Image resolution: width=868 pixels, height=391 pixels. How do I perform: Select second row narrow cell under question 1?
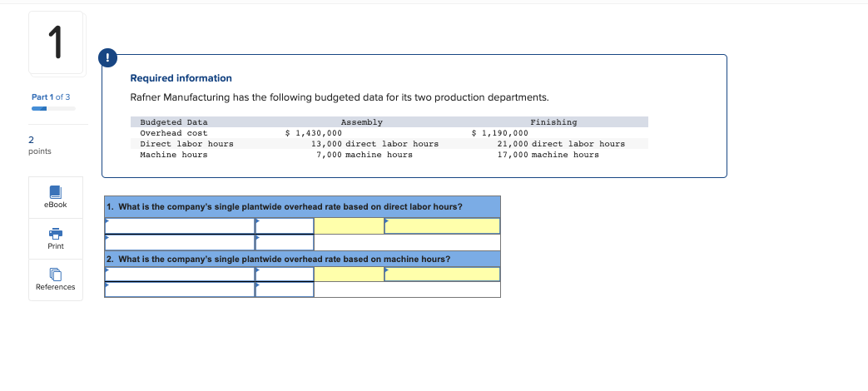click(x=285, y=242)
